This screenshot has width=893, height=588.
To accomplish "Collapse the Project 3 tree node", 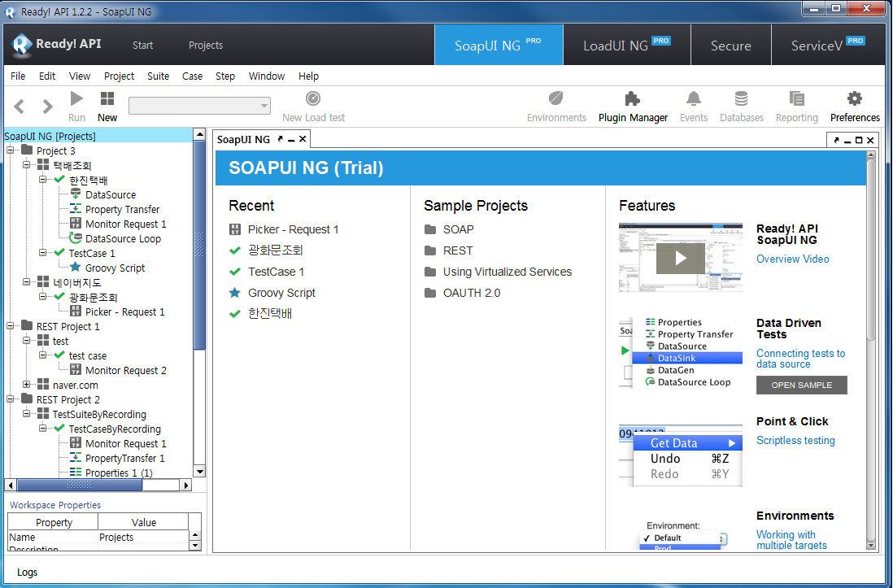I will point(11,150).
